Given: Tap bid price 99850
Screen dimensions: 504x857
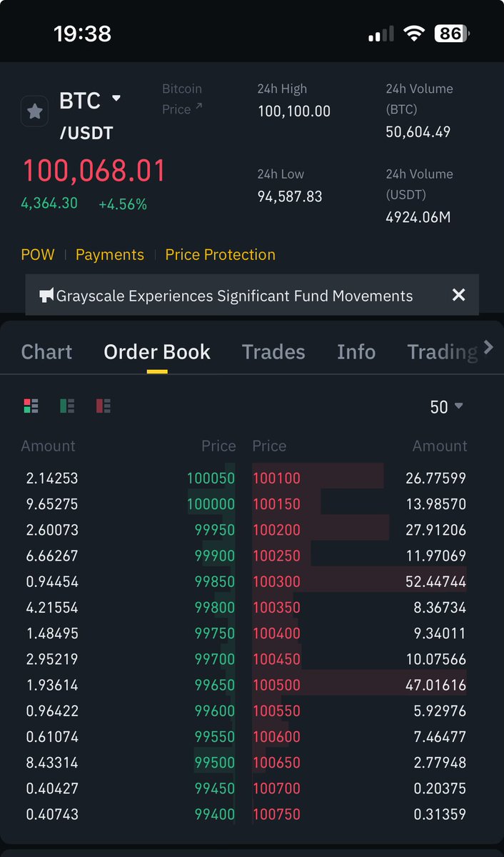Looking at the screenshot, I should 215,582.
